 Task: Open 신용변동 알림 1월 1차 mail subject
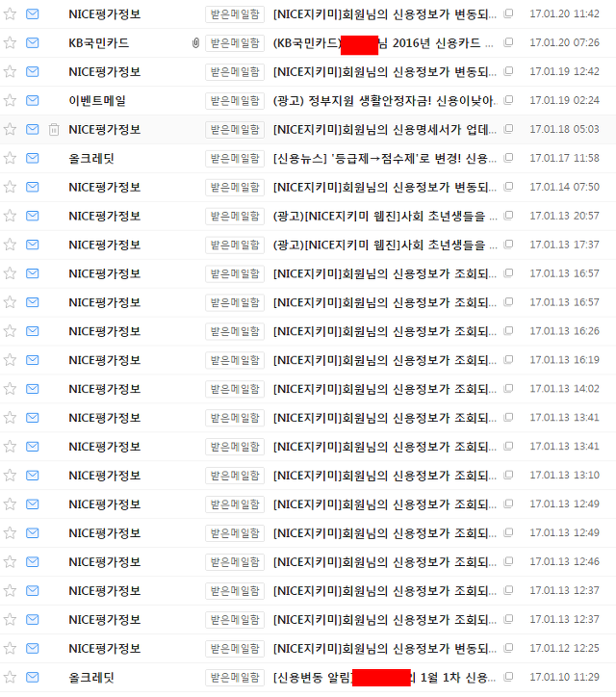[x=384, y=678]
